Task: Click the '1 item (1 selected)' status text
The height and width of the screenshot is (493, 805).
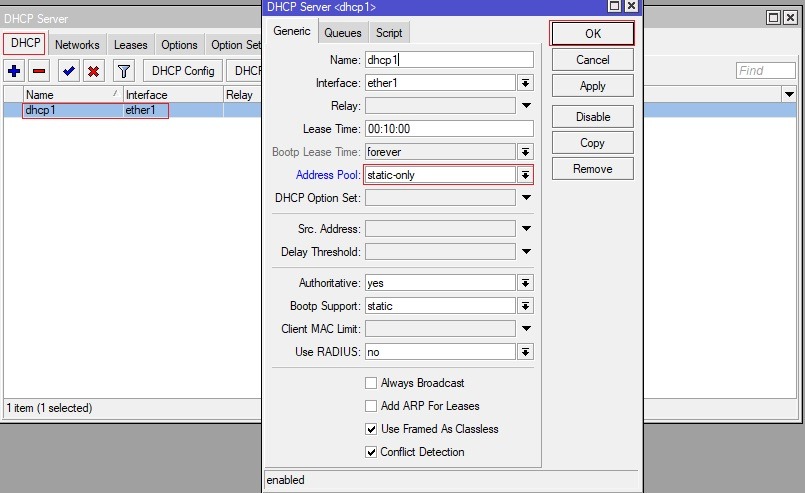Action: pyautogui.click(x=49, y=408)
